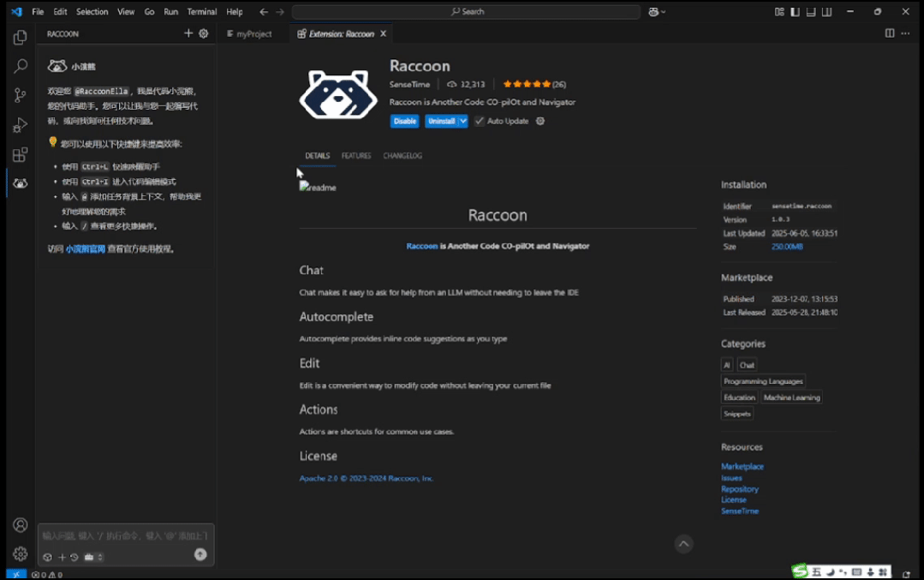
Task: Open the SenseTime resource link
Action: coord(740,511)
